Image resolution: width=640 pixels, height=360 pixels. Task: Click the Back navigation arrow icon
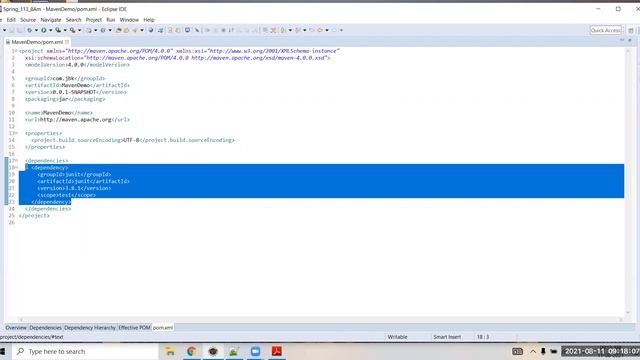[x=320, y=30]
